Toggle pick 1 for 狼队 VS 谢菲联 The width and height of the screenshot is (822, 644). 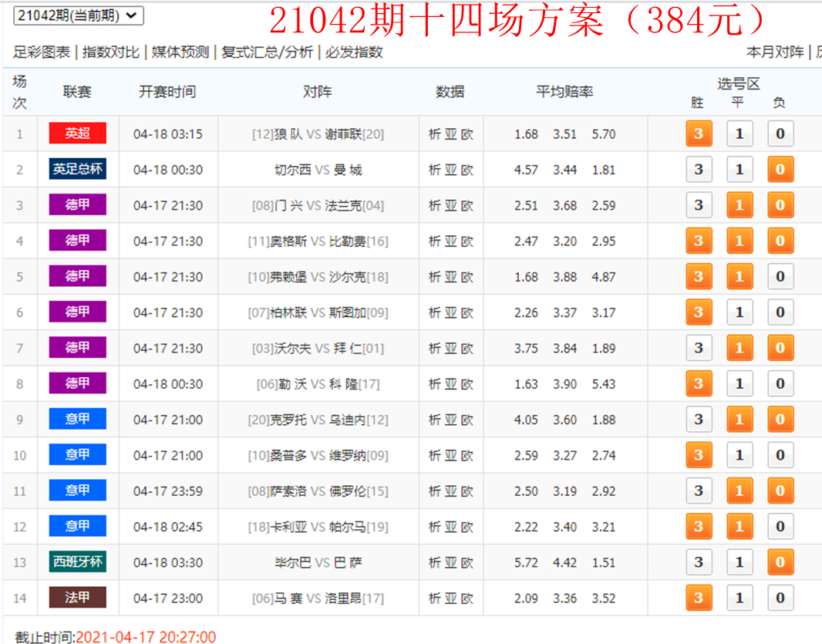739,133
